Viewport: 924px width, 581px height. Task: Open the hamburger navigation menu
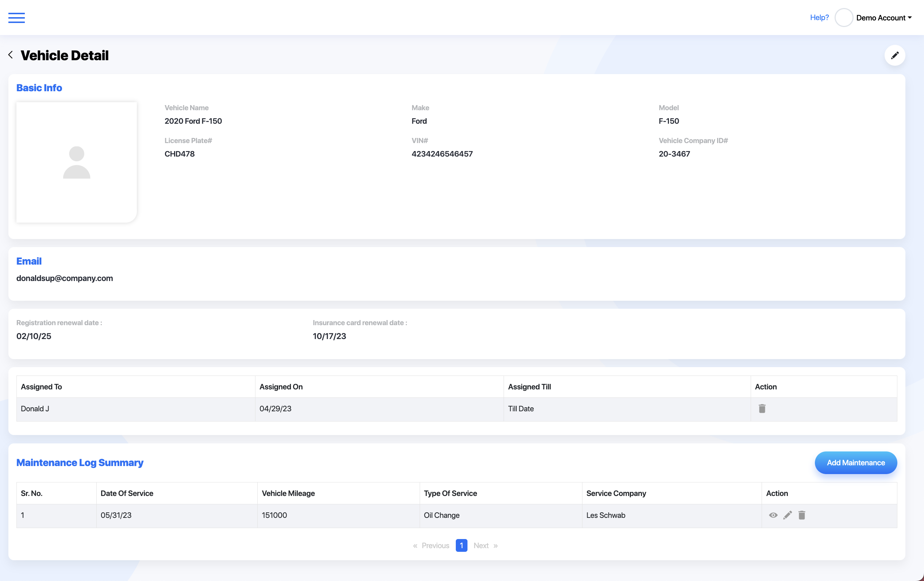click(16, 18)
